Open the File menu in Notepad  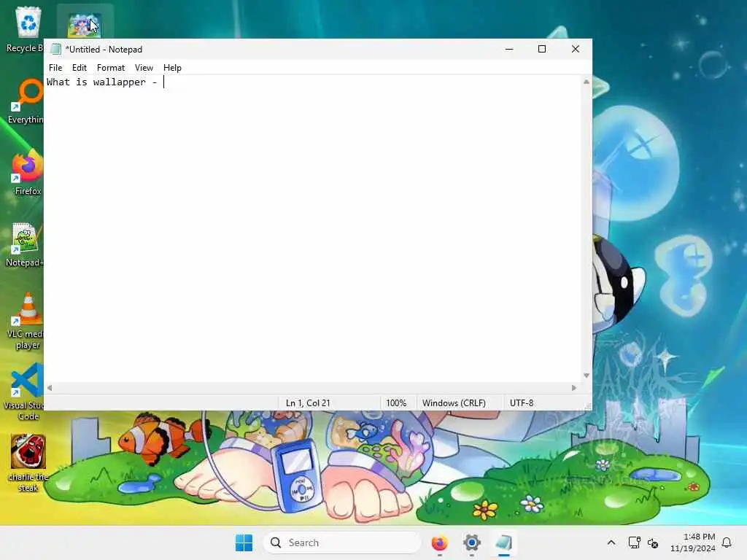[55, 68]
